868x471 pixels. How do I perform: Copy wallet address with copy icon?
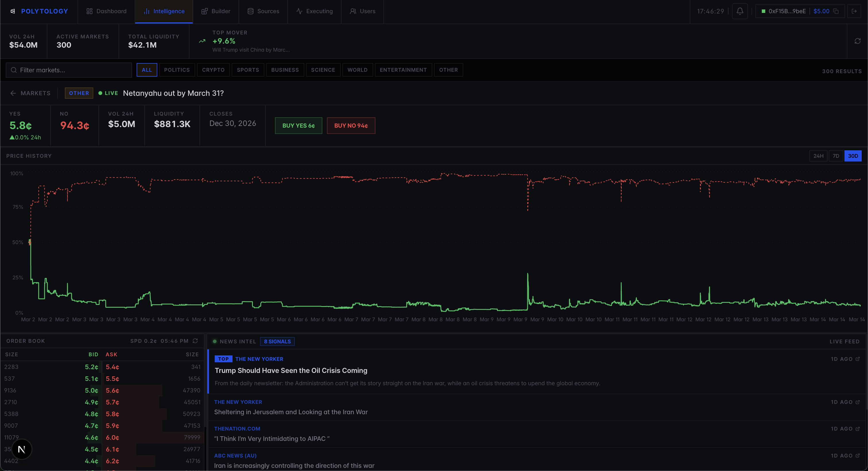pyautogui.click(x=836, y=11)
